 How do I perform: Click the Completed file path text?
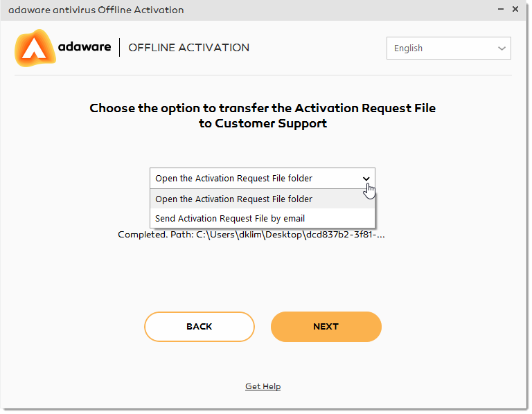point(251,235)
